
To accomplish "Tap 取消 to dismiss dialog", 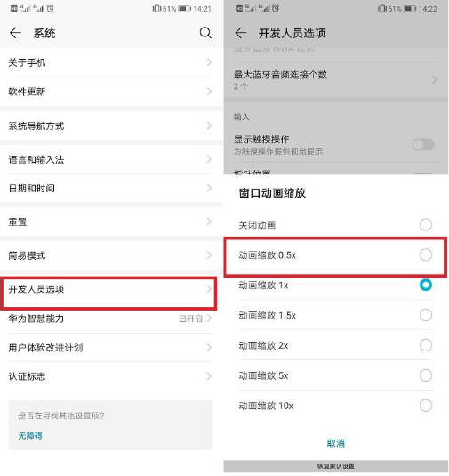I will (335, 443).
